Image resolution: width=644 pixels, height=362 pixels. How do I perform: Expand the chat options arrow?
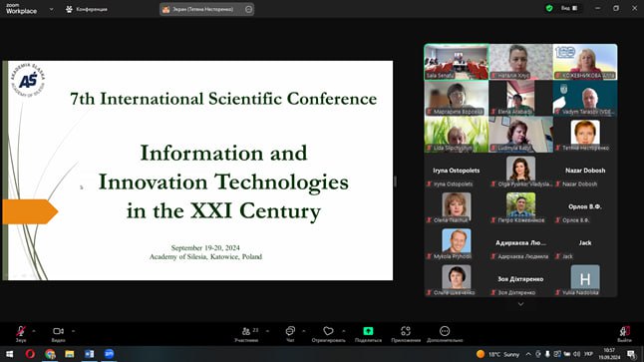(304, 331)
